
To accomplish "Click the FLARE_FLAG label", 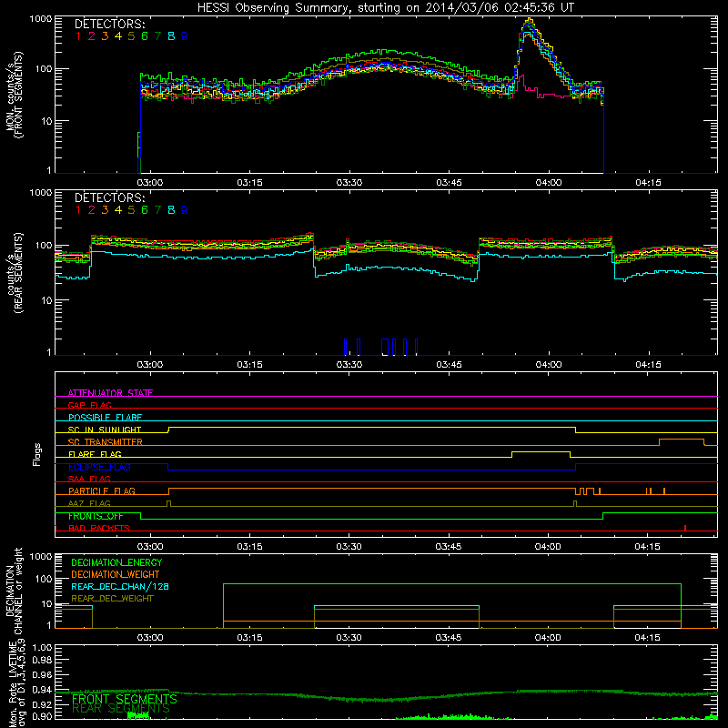I will click(95, 454).
